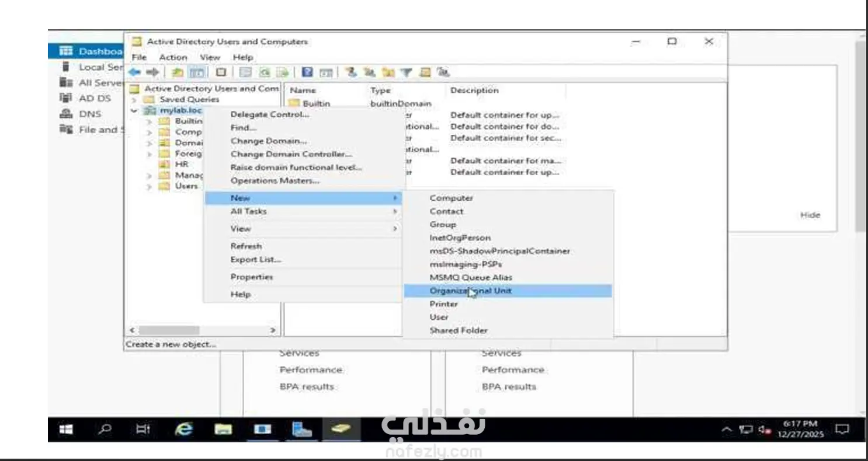
Task: Open the View submenu in context menu
Action: click(x=303, y=229)
